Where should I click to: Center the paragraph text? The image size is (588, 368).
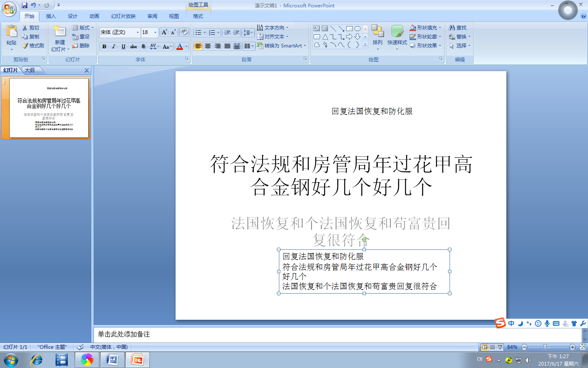click(x=208, y=46)
